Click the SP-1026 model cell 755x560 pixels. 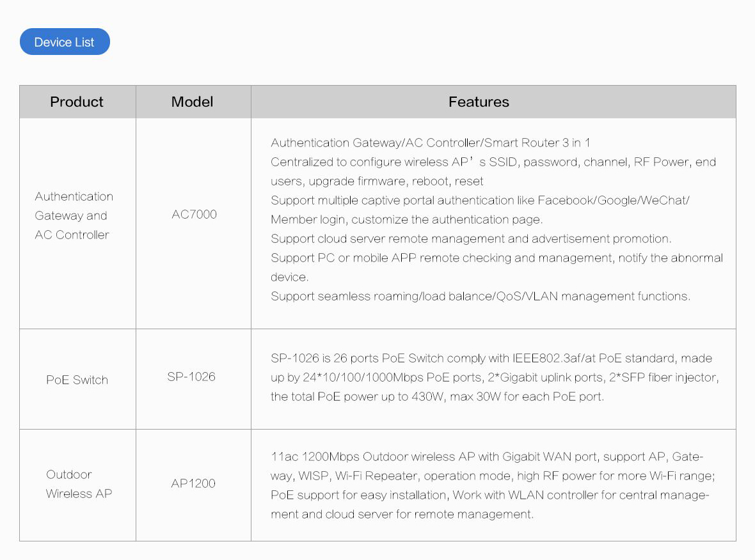tap(191, 377)
